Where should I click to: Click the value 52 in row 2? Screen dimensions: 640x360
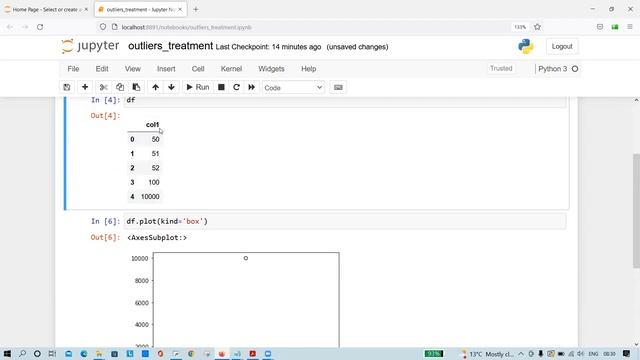(x=156, y=168)
